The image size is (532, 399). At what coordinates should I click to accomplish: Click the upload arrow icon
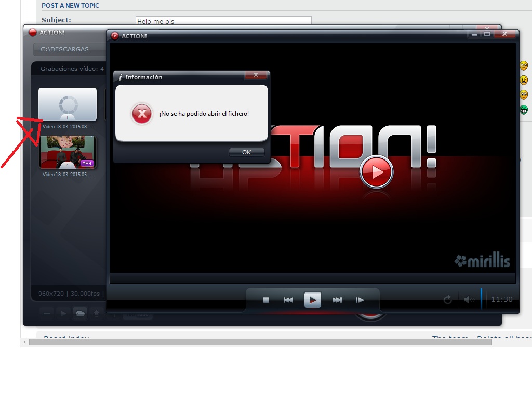pos(97,313)
